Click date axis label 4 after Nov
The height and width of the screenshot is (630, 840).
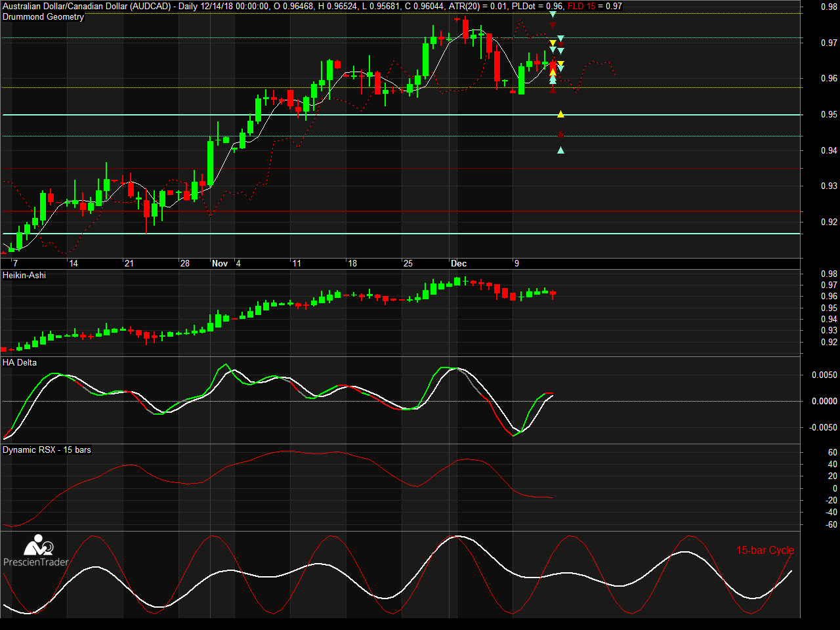click(x=238, y=264)
